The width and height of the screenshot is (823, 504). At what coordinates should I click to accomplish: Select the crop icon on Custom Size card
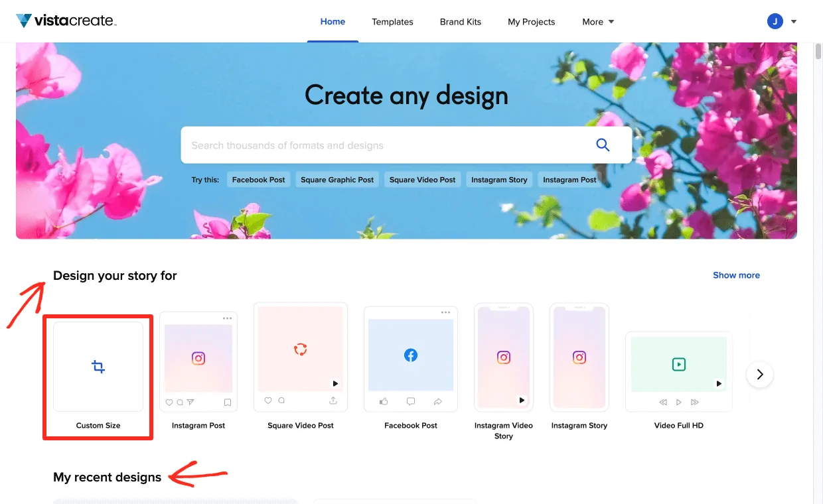point(98,366)
